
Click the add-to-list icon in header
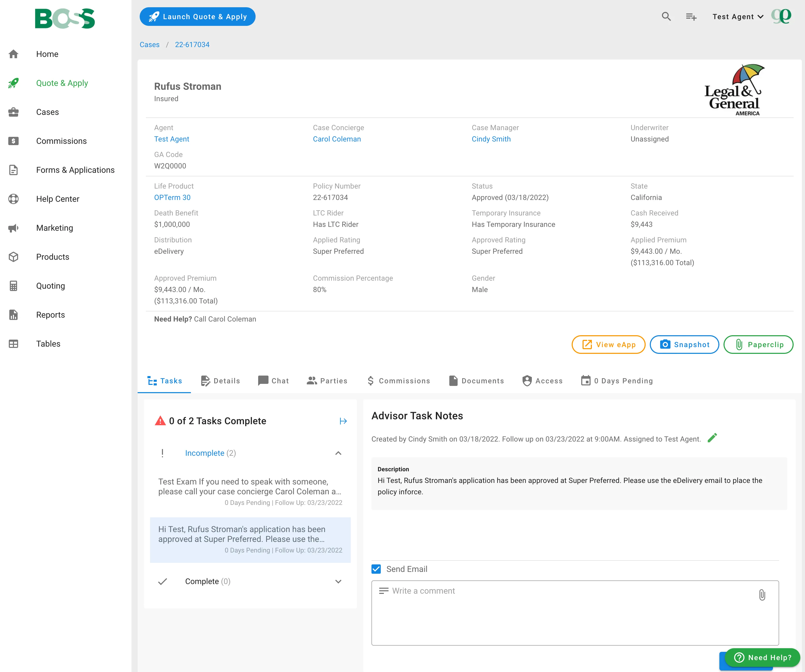(x=691, y=17)
